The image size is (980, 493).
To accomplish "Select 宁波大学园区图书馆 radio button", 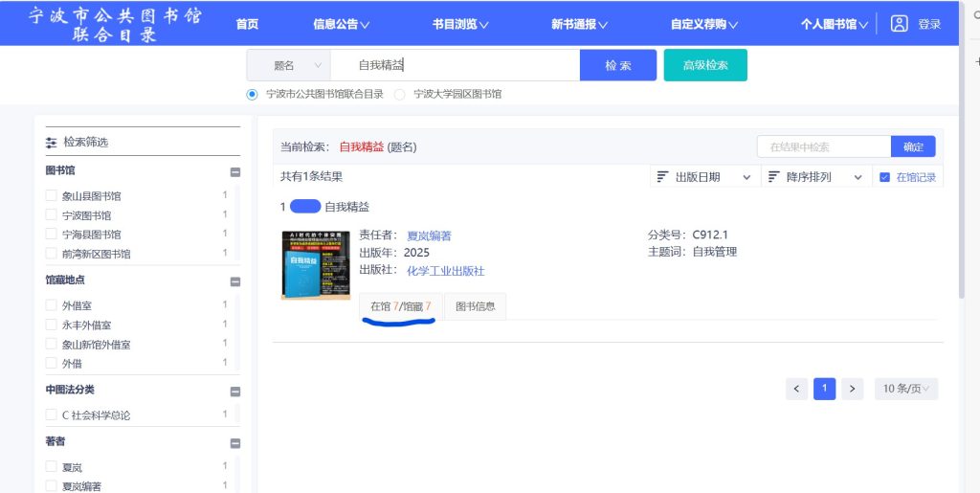I will point(400,94).
